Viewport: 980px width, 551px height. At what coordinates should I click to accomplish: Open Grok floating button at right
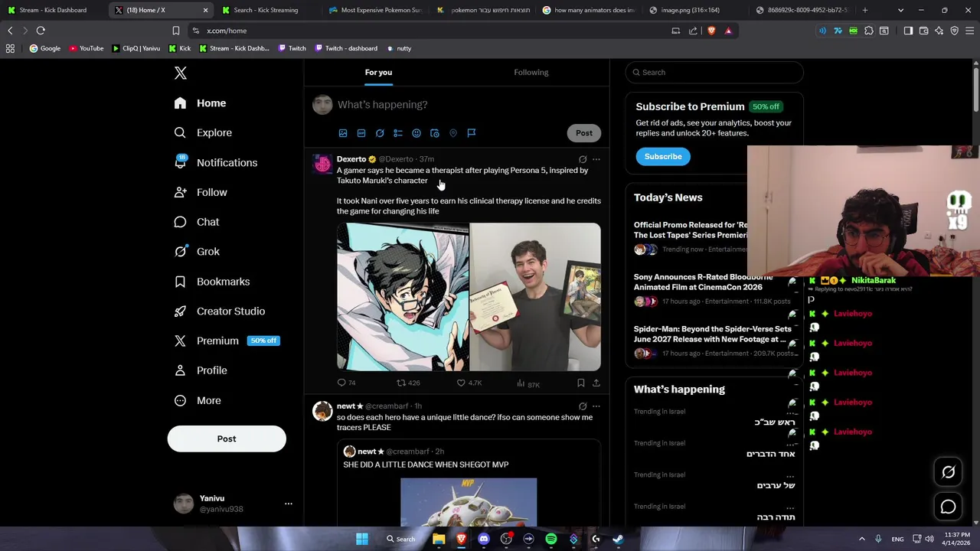pyautogui.click(x=948, y=472)
